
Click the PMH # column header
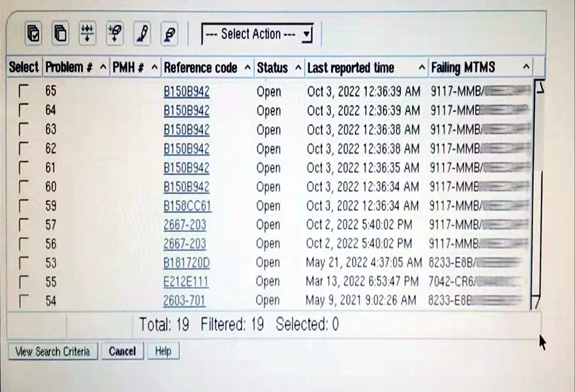point(128,68)
